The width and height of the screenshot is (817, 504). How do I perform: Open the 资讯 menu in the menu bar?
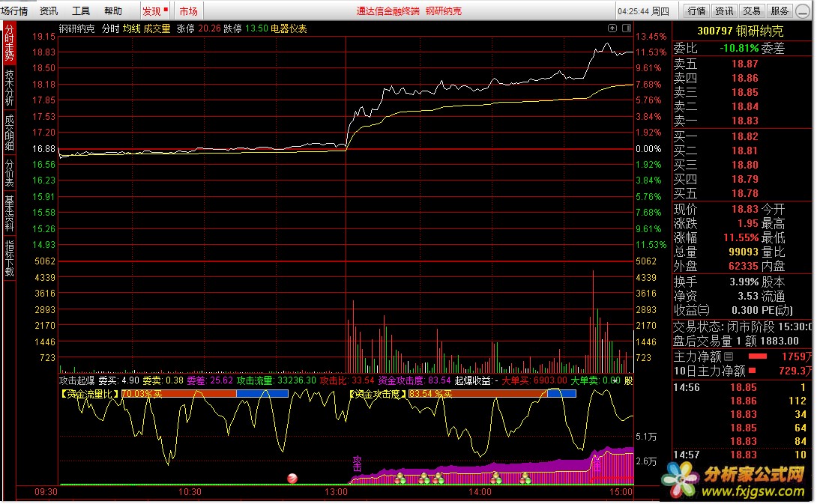(x=49, y=11)
